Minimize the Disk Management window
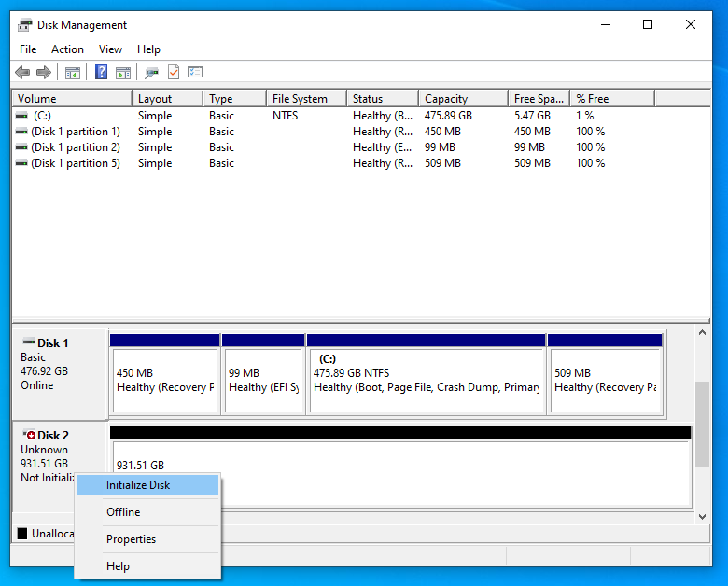 click(x=606, y=24)
